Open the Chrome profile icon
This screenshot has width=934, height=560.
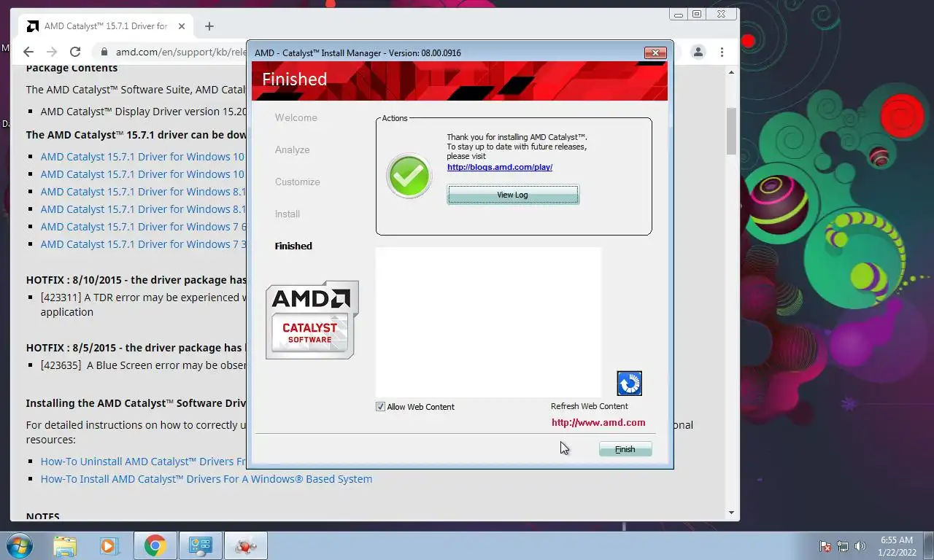point(698,52)
